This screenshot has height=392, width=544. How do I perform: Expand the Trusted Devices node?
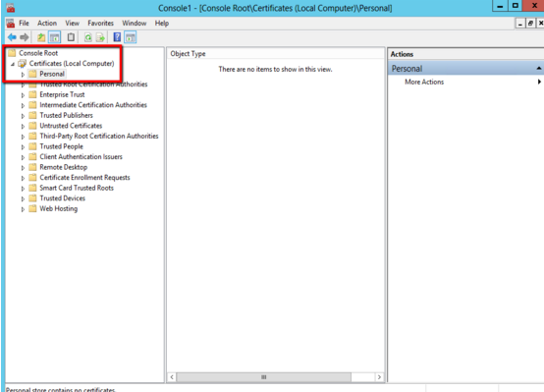23,198
